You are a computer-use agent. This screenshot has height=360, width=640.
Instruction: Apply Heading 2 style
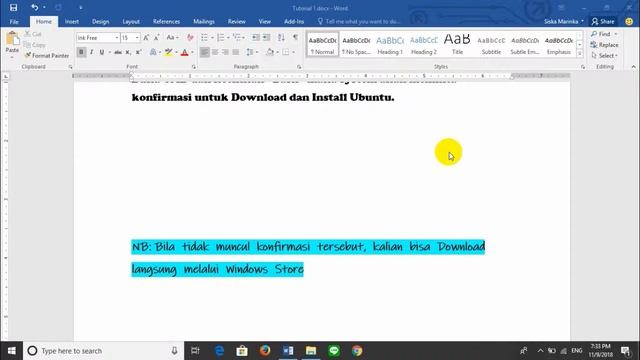pos(424,44)
